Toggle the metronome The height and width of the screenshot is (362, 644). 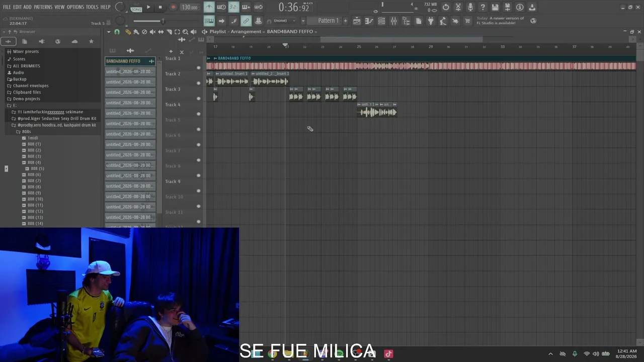(x=209, y=7)
